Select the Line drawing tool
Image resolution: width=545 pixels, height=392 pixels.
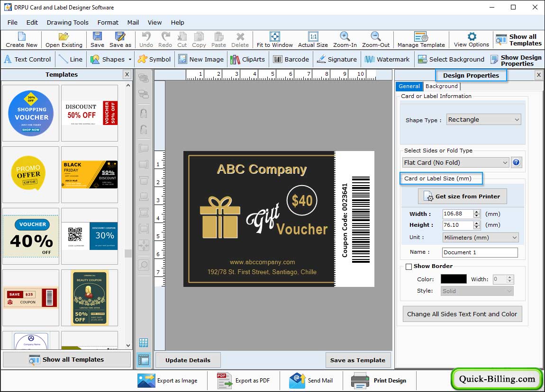71,59
